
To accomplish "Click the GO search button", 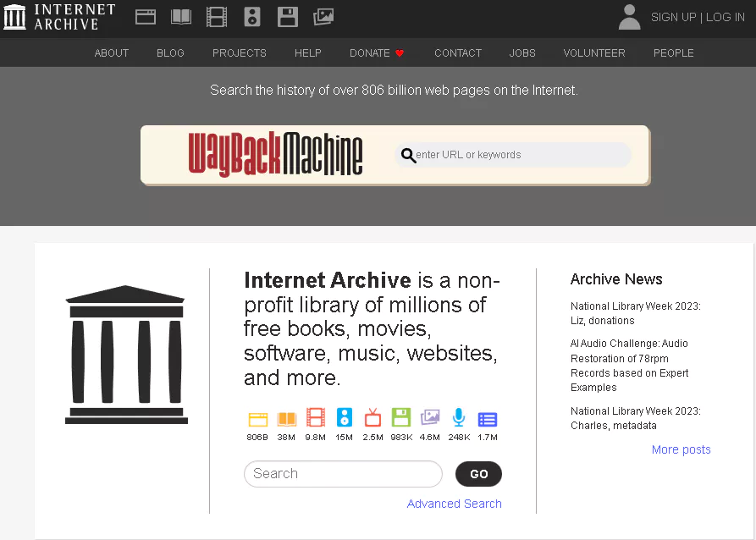I will coord(478,474).
